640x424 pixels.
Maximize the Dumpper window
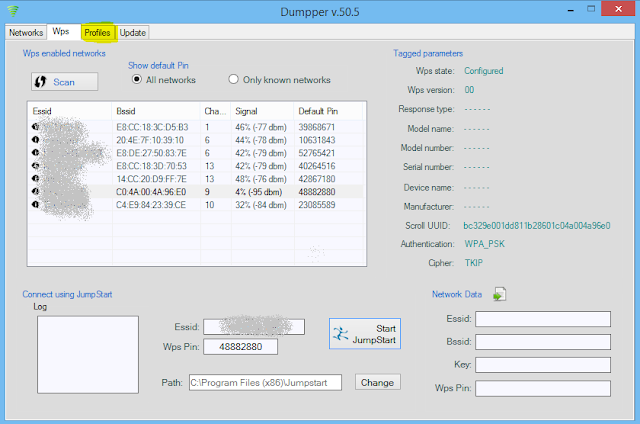point(591,9)
